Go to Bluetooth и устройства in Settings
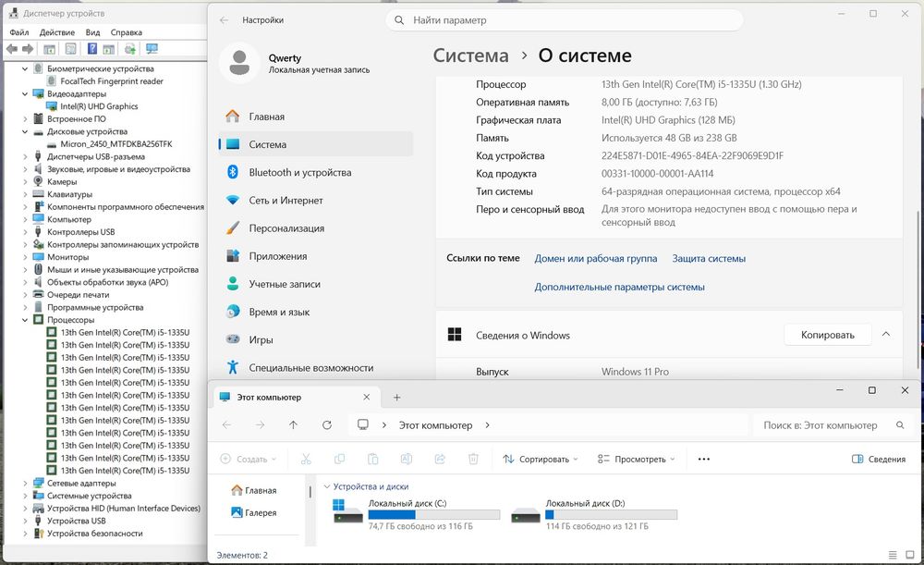The height and width of the screenshot is (565, 924). [x=316, y=172]
